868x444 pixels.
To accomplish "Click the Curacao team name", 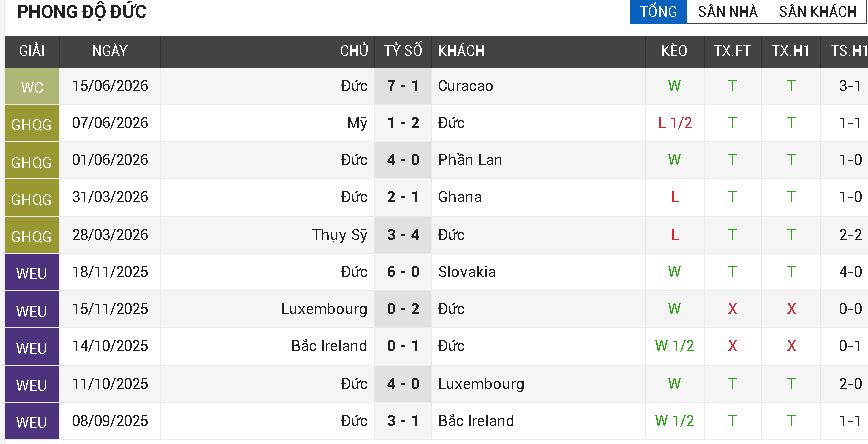I will point(465,86).
